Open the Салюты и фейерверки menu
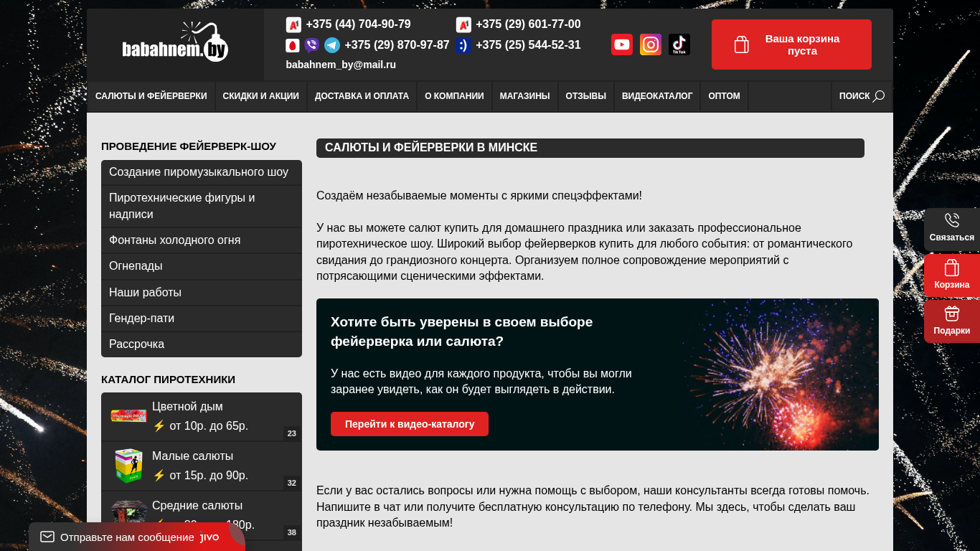 click(151, 96)
